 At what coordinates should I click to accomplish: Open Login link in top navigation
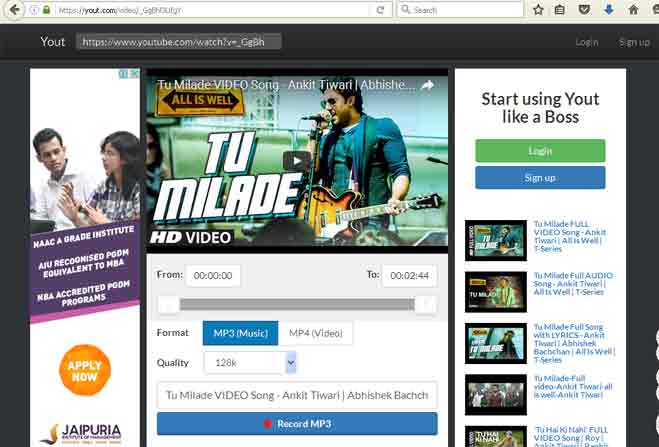(x=587, y=42)
